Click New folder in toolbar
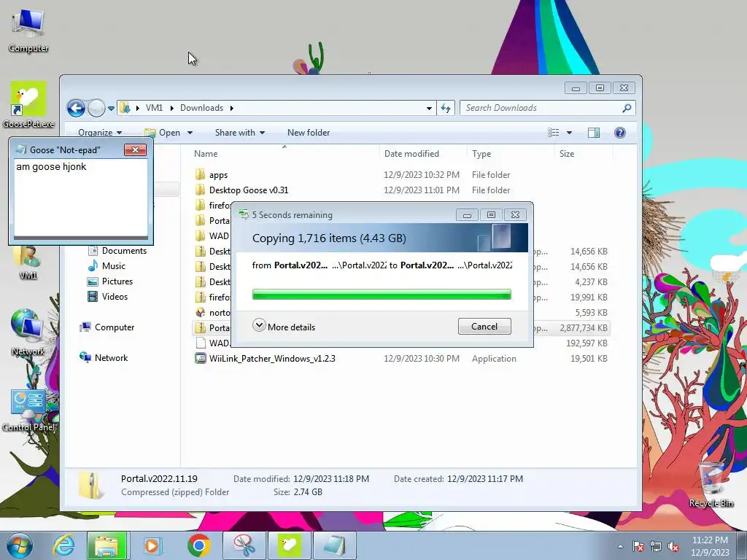747x560 pixels. [x=309, y=133]
